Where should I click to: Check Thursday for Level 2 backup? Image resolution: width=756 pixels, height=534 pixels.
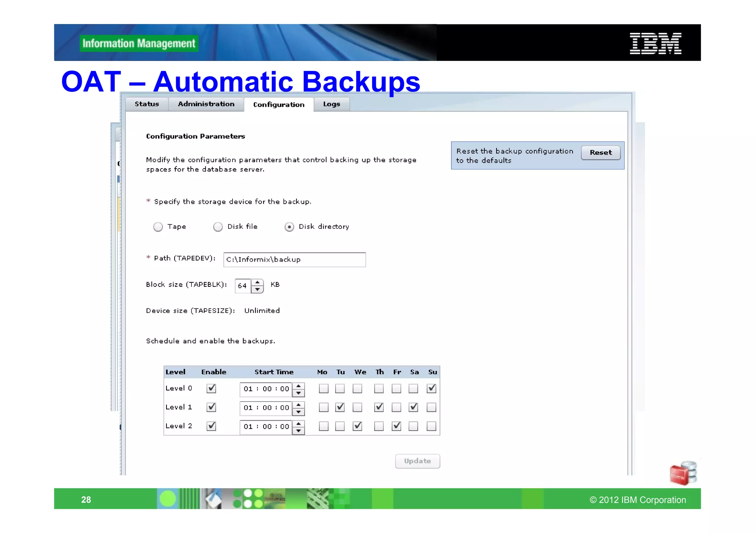click(379, 426)
